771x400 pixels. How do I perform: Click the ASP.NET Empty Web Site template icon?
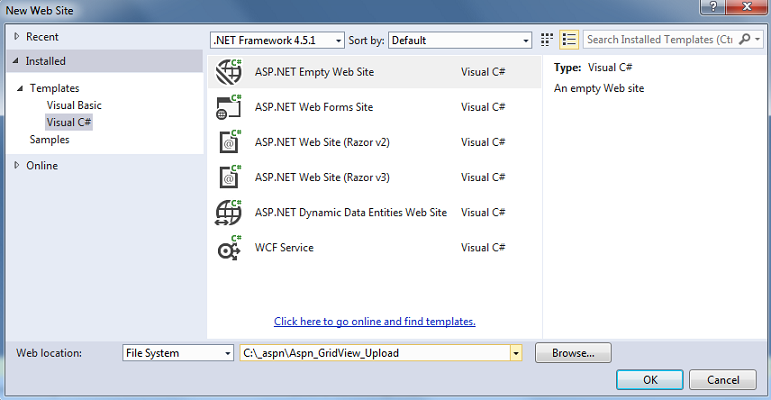click(229, 72)
